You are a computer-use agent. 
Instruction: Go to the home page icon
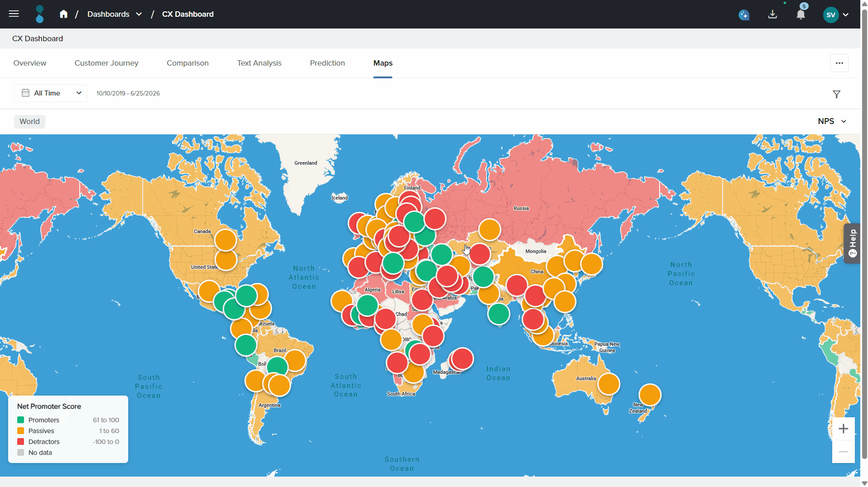[63, 14]
